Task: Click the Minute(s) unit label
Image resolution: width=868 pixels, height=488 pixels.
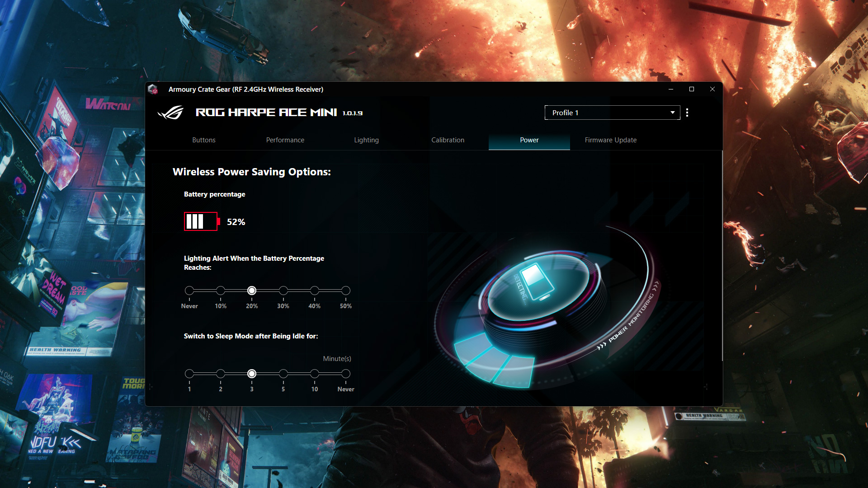Action: [x=337, y=359]
